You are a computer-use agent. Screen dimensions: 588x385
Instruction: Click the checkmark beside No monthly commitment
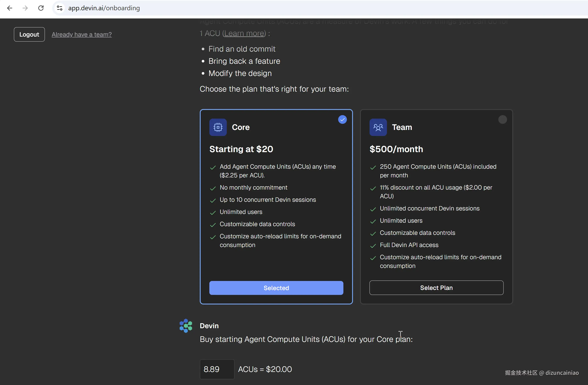(213, 188)
